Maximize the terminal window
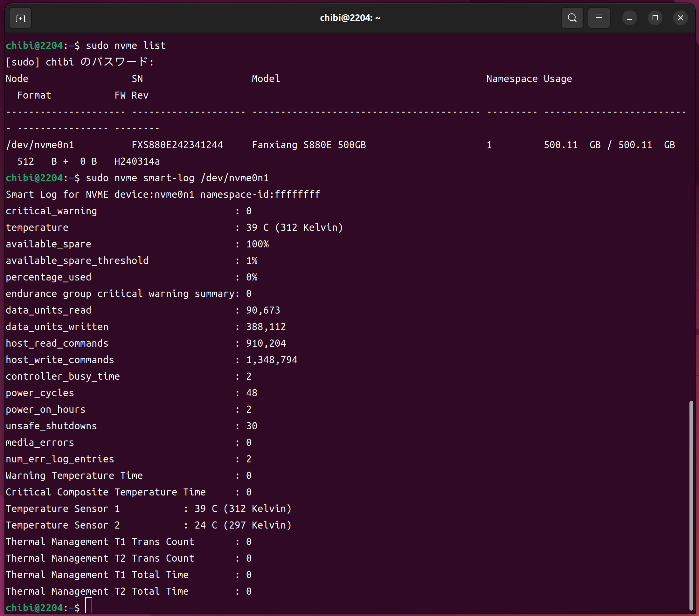Image resolution: width=699 pixels, height=616 pixels. [655, 18]
